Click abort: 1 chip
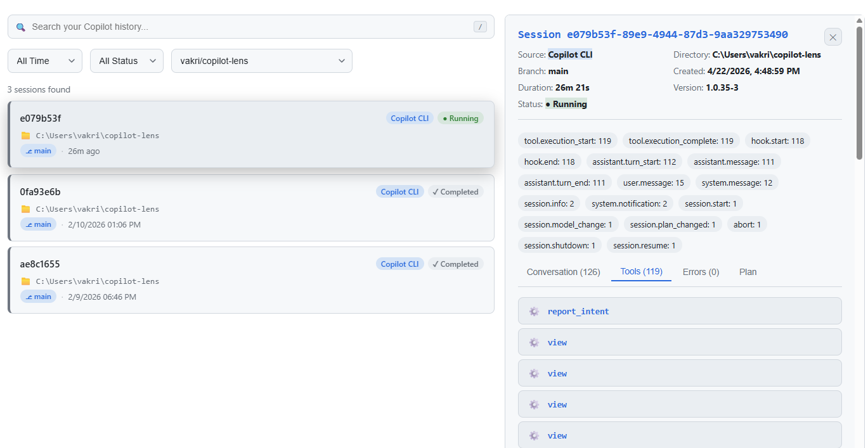The width and height of the screenshot is (868, 448). coord(748,224)
